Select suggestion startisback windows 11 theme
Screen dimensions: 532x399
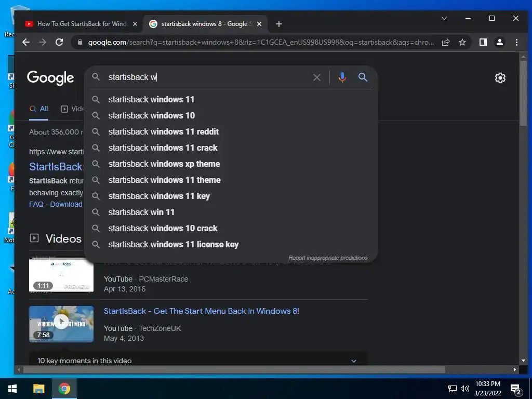click(231, 180)
